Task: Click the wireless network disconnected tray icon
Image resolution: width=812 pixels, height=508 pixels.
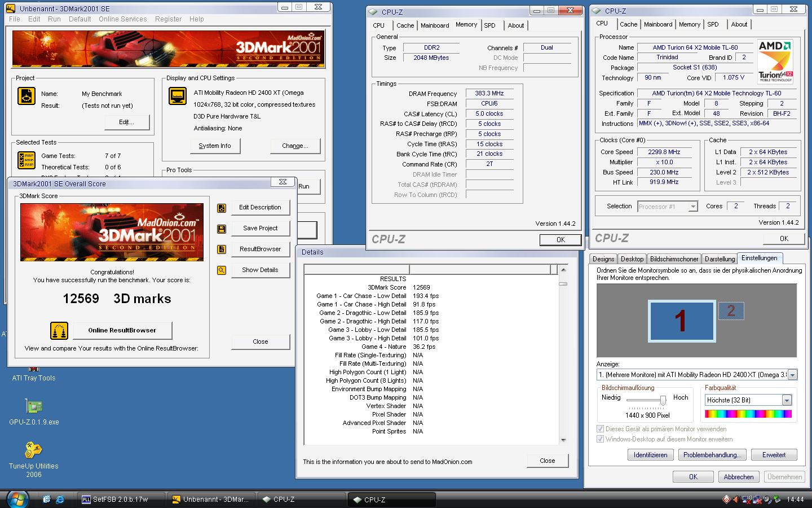Action: pyautogui.click(x=747, y=499)
